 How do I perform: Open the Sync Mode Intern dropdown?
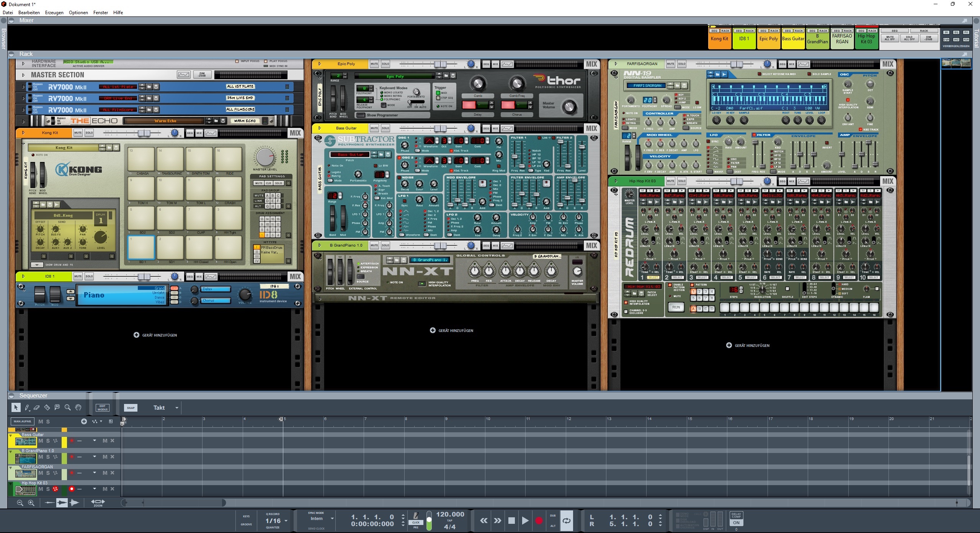pos(332,518)
